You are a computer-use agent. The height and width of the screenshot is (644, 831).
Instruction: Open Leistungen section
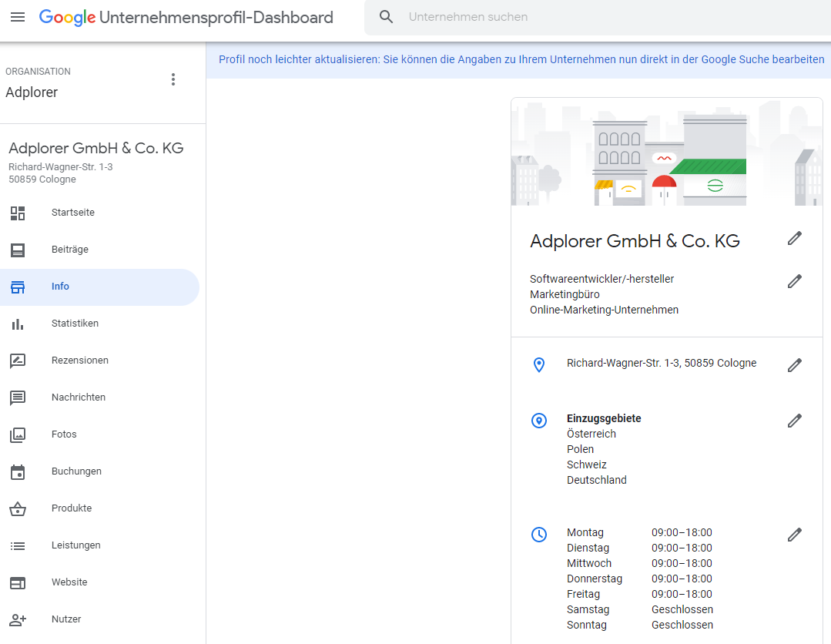[x=75, y=545]
